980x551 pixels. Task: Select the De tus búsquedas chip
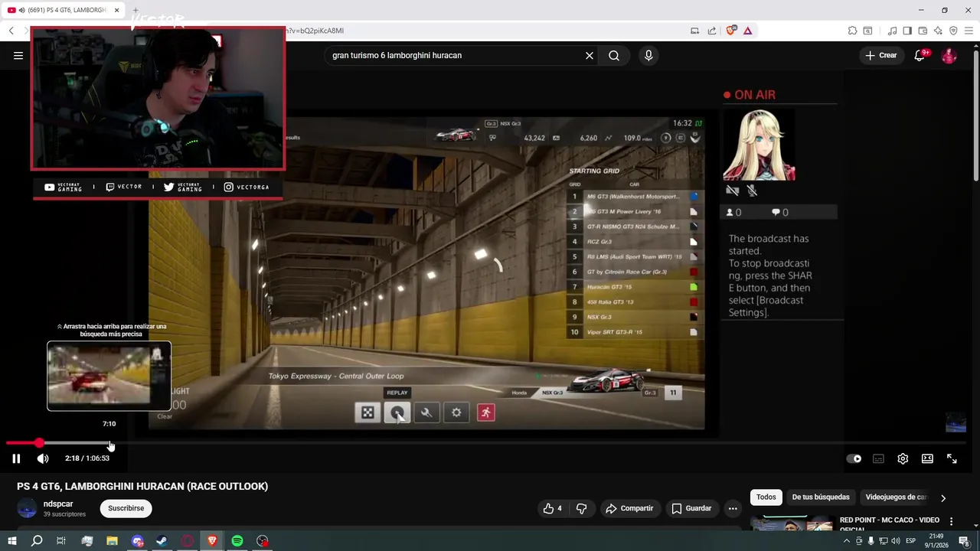pyautogui.click(x=821, y=497)
